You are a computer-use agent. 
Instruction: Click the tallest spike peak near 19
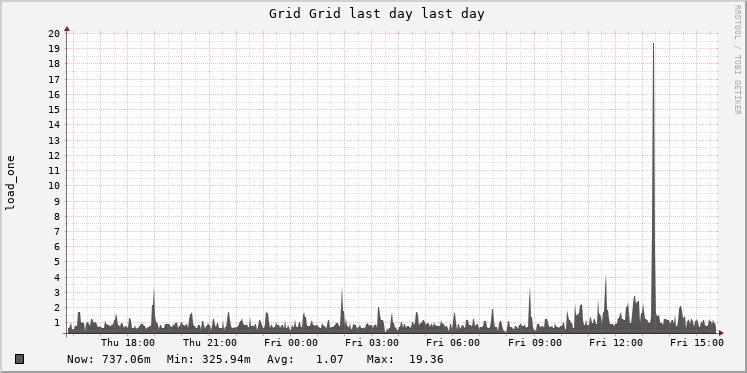coord(653,44)
